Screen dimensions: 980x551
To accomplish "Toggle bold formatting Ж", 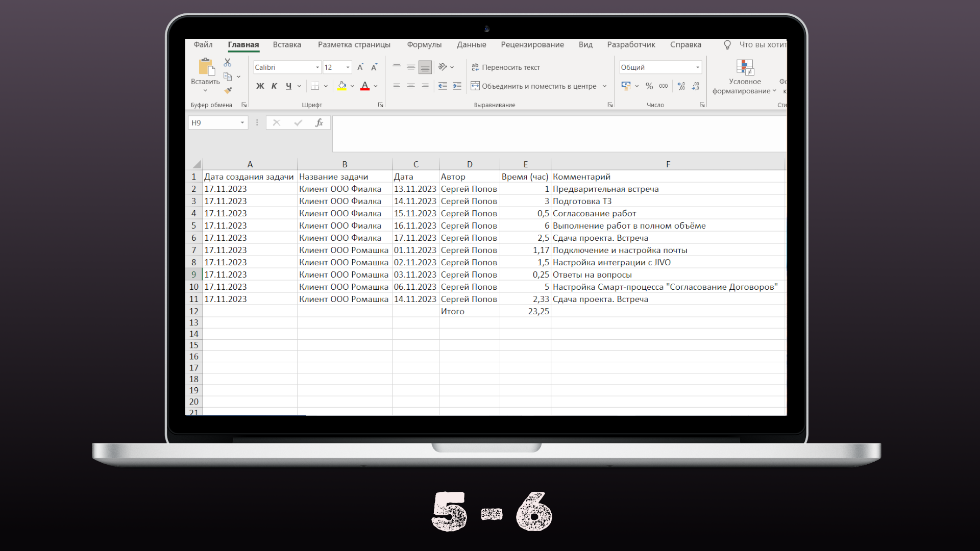I will 260,86.
